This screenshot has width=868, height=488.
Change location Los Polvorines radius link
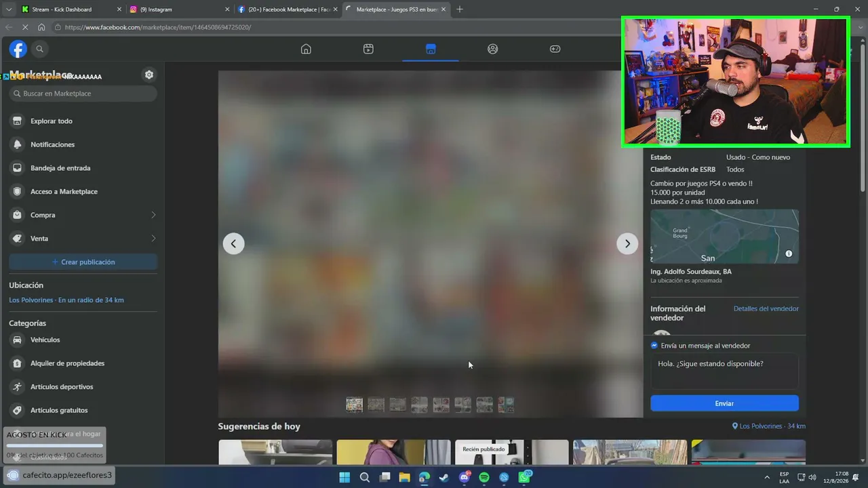click(x=66, y=300)
